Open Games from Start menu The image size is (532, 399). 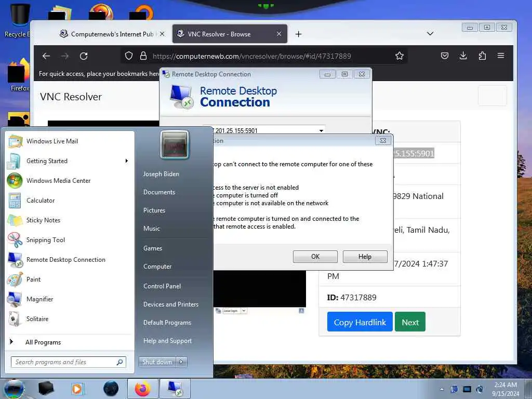click(x=153, y=248)
